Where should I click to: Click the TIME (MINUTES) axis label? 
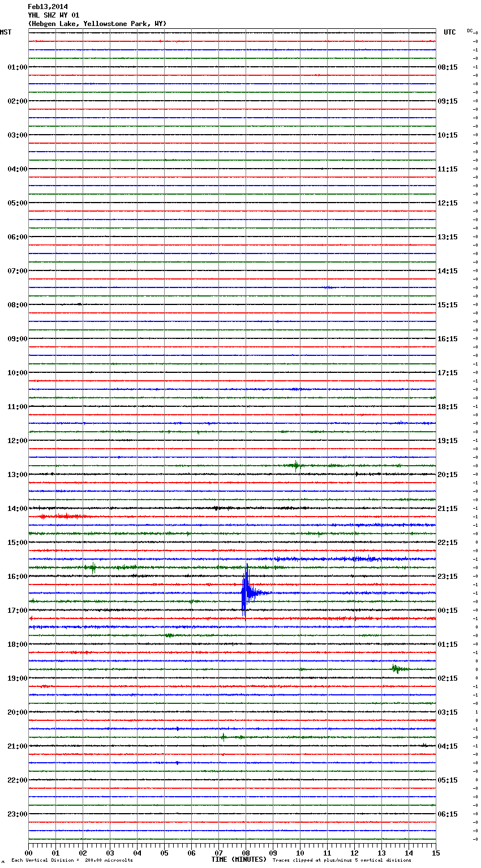coord(239,860)
